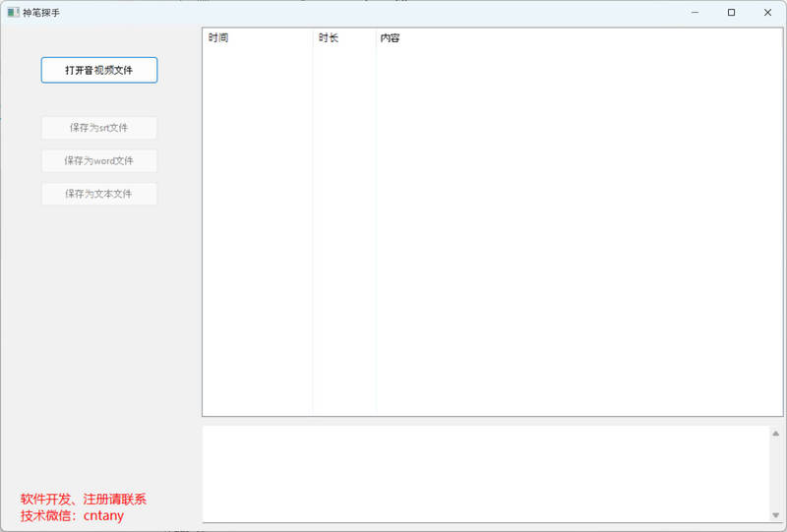Click the 神笔探手 app icon in title bar

point(13,12)
